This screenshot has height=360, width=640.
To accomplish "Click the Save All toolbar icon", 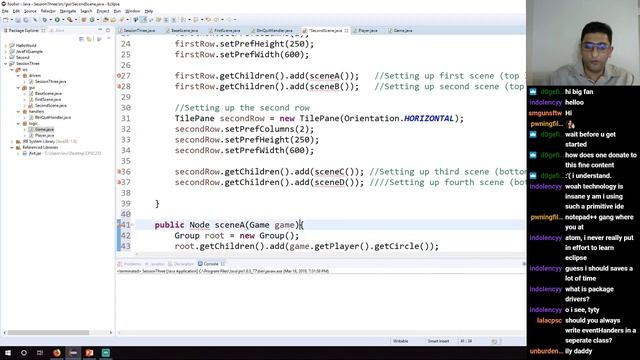I will (26, 20).
